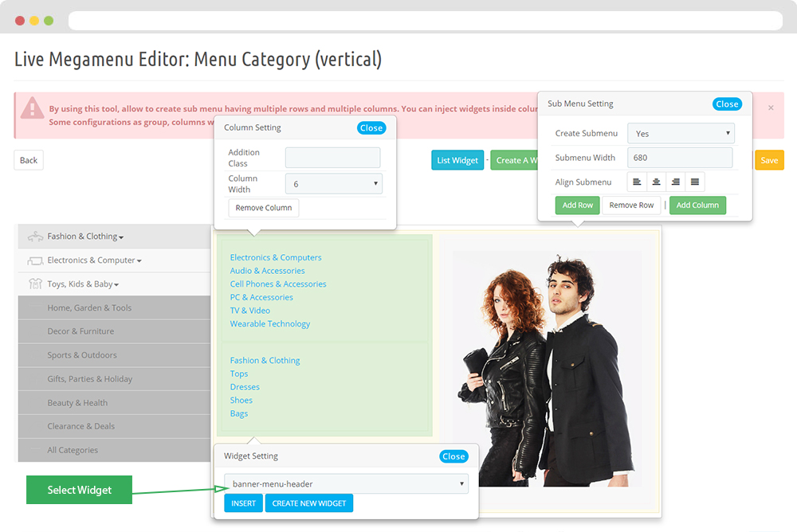Click the align submenu right icon
The height and width of the screenshot is (532, 797).
(x=676, y=182)
